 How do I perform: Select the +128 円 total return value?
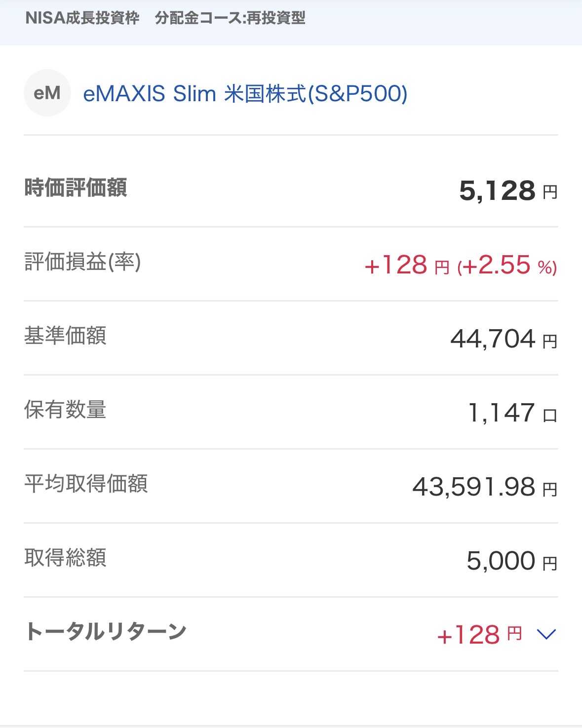click(x=479, y=634)
